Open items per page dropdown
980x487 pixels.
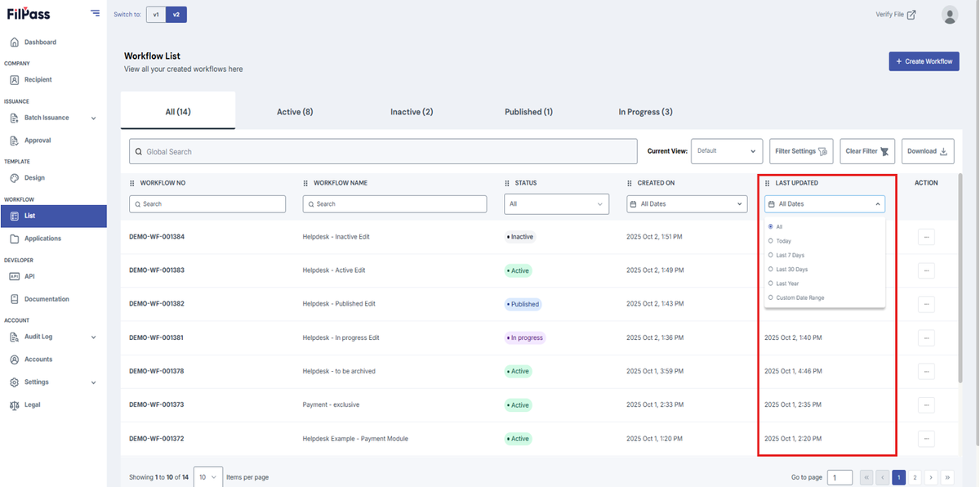click(207, 477)
